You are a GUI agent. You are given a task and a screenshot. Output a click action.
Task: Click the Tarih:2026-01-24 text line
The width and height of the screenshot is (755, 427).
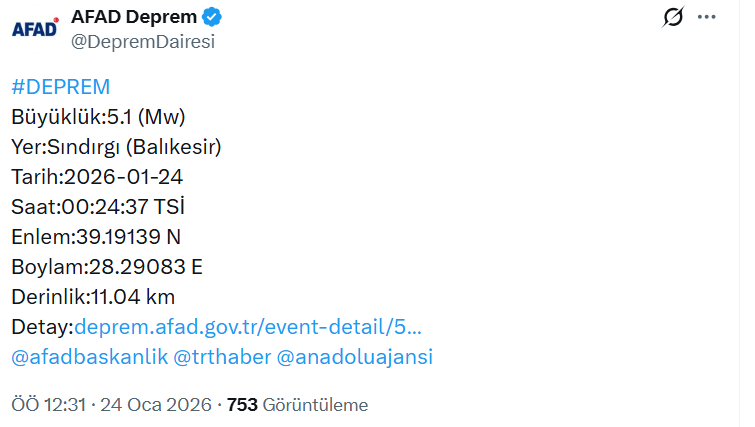97,177
